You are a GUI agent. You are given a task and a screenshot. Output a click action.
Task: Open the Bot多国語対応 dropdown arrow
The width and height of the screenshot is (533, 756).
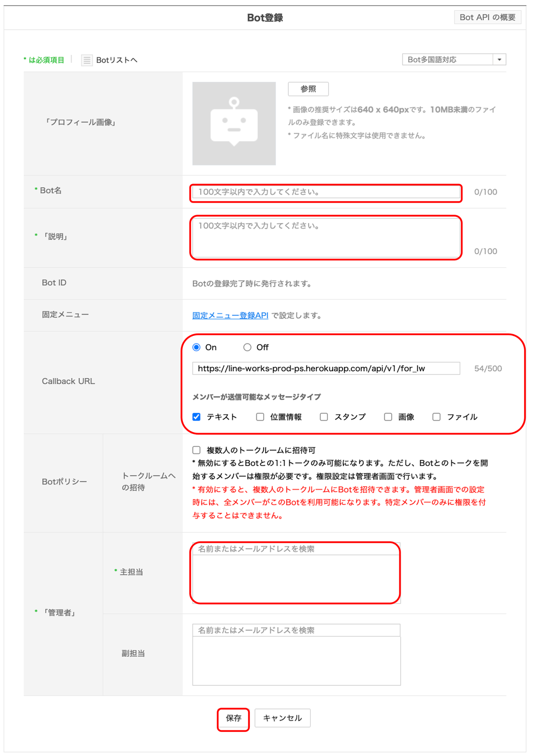[500, 59]
